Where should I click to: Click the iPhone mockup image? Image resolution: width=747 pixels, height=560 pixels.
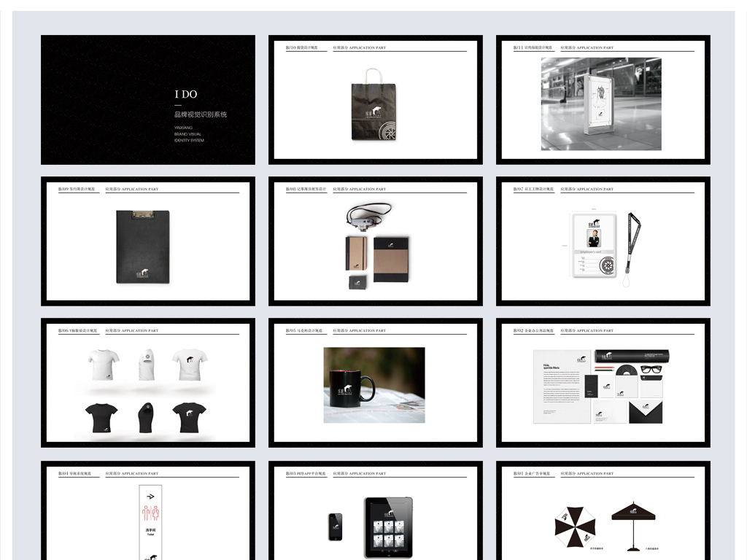[x=336, y=526]
